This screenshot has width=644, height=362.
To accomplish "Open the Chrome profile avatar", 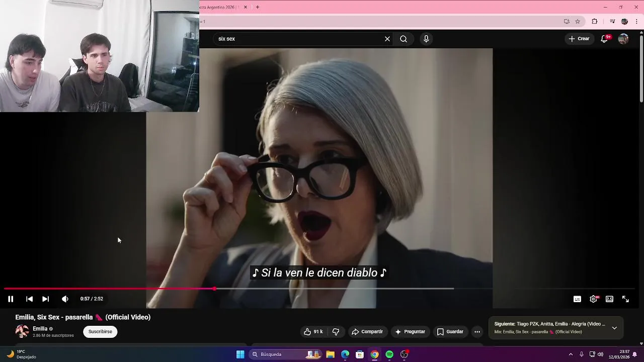I will click(x=624, y=21).
